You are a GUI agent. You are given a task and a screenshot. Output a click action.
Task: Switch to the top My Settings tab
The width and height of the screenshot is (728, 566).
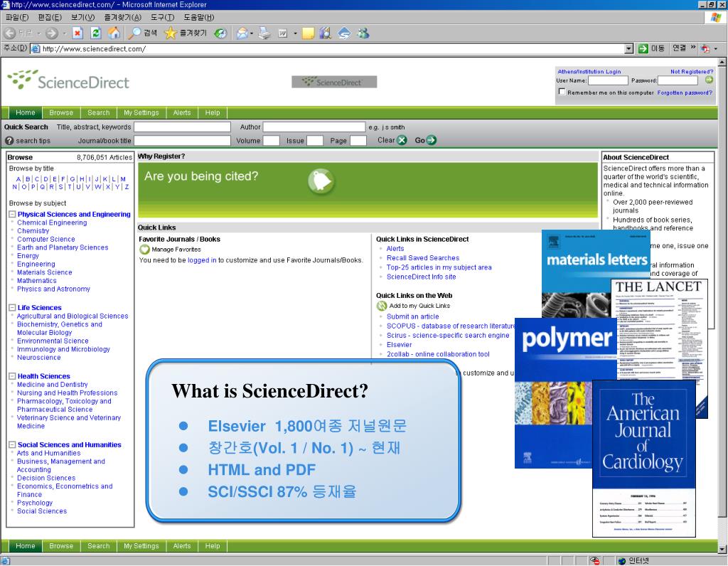coord(141,112)
